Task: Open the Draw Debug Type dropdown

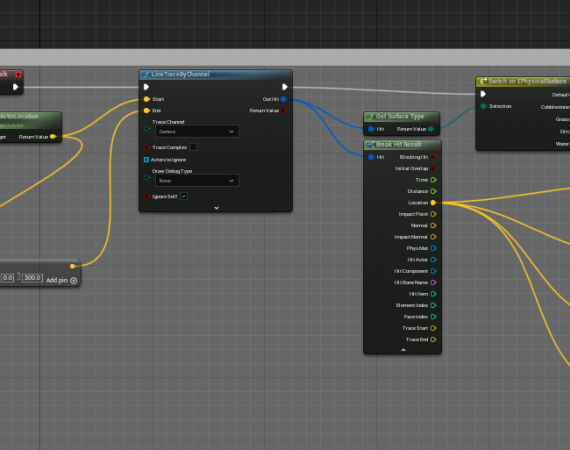Action: (197, 181)
